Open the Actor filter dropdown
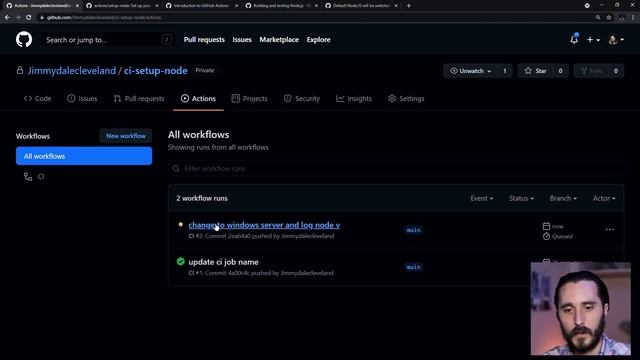The image size is (640, 360). point(604,198)
